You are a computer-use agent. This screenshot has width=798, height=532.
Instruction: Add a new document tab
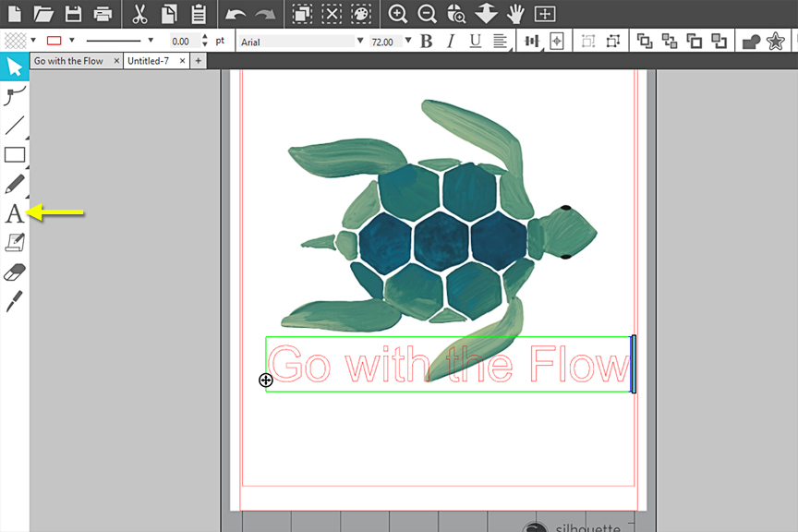coord(198,61)
